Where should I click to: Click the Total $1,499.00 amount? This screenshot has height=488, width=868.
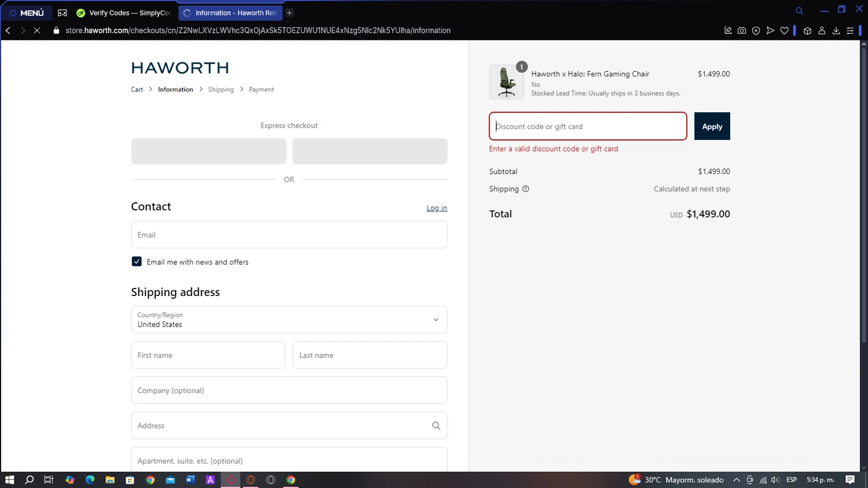pos(708,214)
